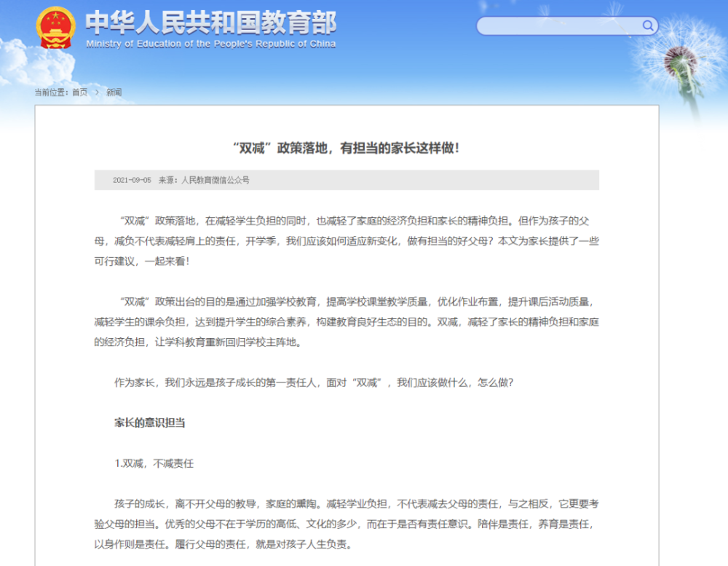Click paragraph starting 作为家长，我们永远是
This screenshot has height=566, width=728.
point(314,382)
